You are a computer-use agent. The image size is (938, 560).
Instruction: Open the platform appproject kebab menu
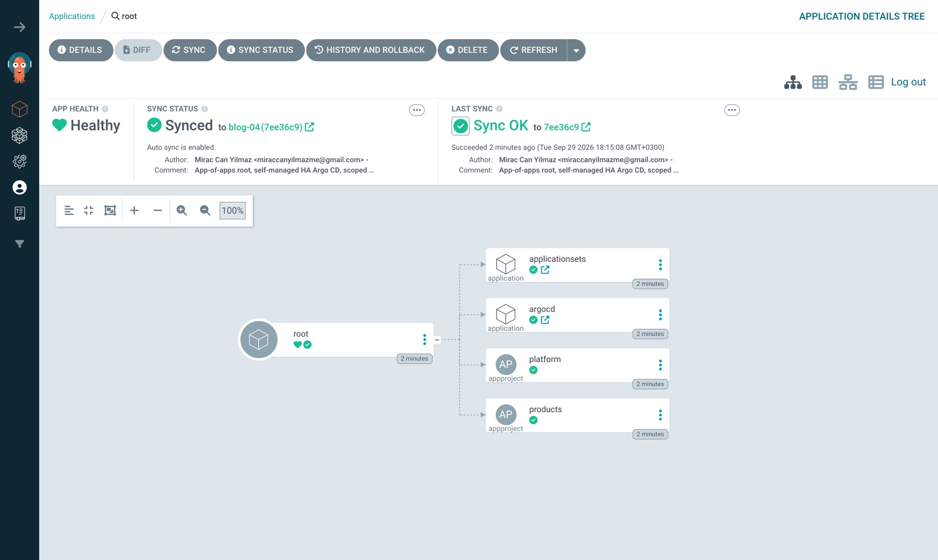tap(660, 365)
